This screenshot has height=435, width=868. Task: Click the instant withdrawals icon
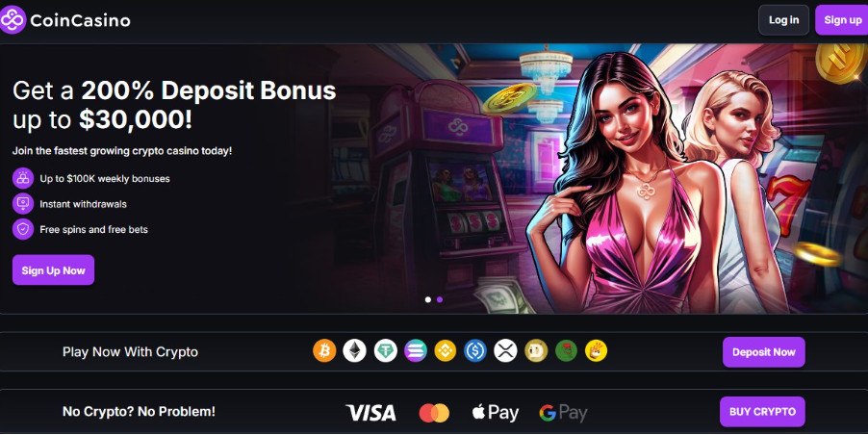click(x=23, y=204)
